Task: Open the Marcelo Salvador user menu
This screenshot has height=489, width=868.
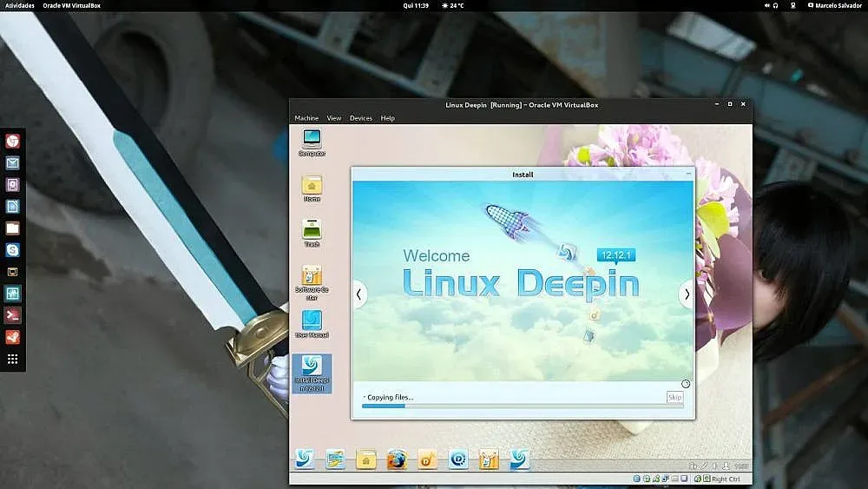Action: coord(835,5)
